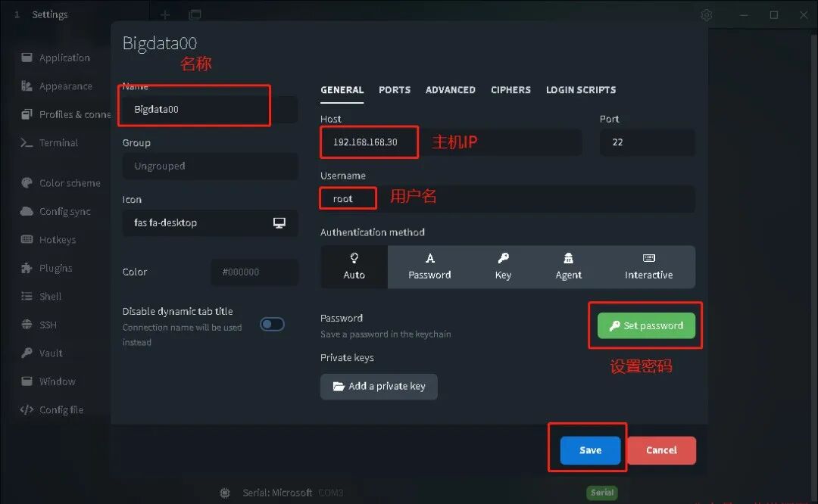Open the Terminal settings section

[49, 143]
